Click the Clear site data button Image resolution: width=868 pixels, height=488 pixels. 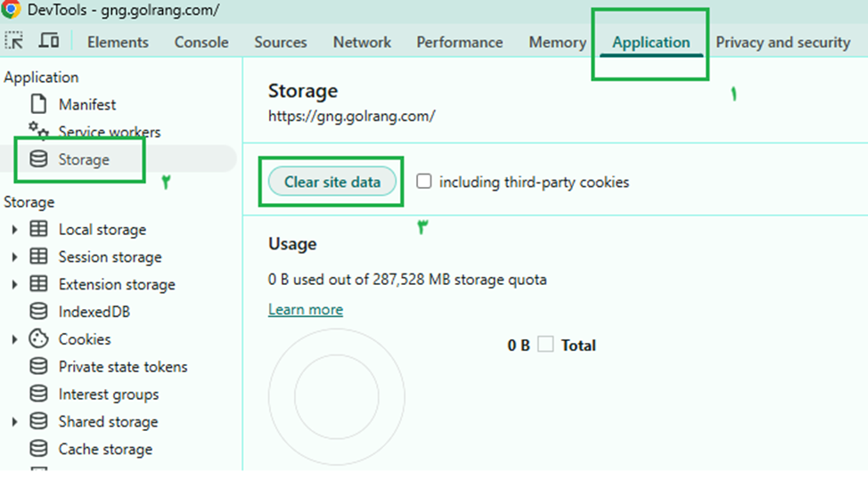coord(332,182)
